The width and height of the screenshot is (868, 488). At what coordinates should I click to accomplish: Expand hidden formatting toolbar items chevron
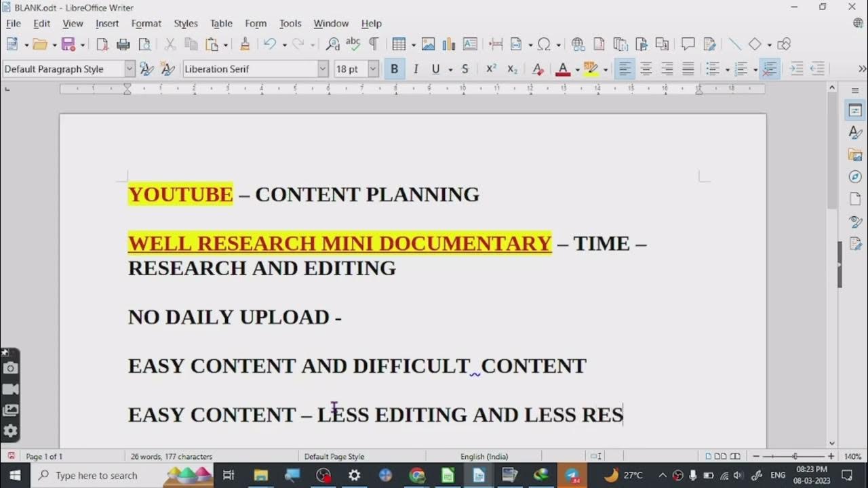862,68
